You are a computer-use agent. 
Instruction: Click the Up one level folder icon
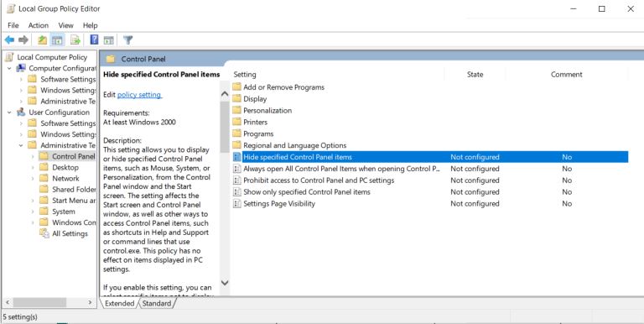(42, 40)
